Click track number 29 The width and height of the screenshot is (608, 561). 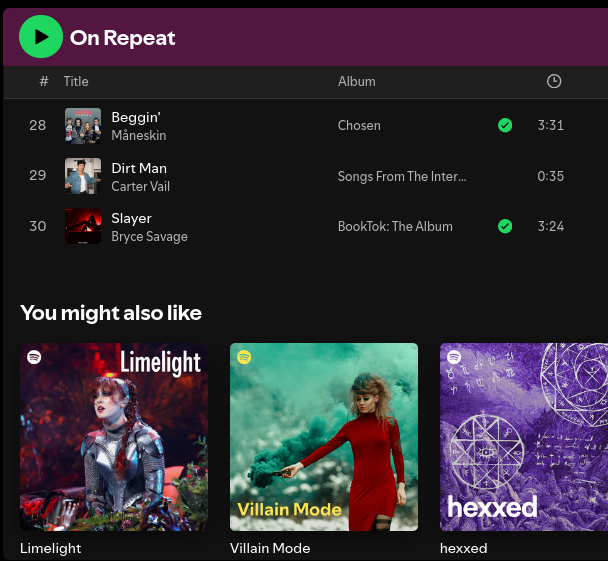click(x=38, y=175)
